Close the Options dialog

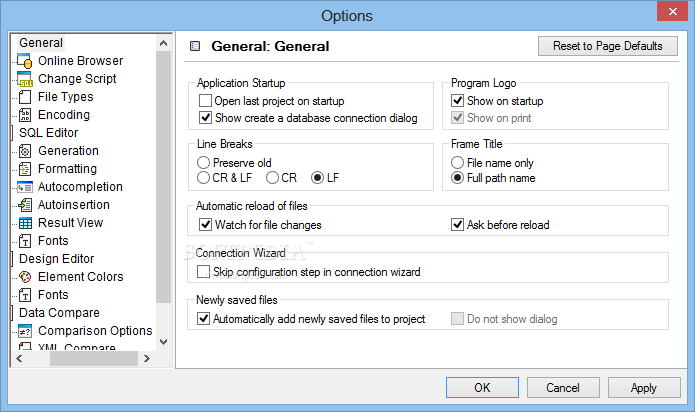pos(672,11)
